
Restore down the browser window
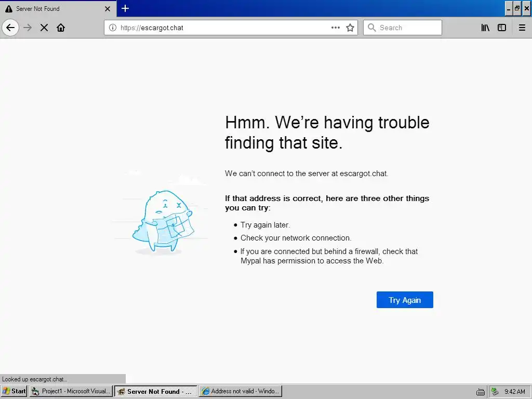point(517,9)
